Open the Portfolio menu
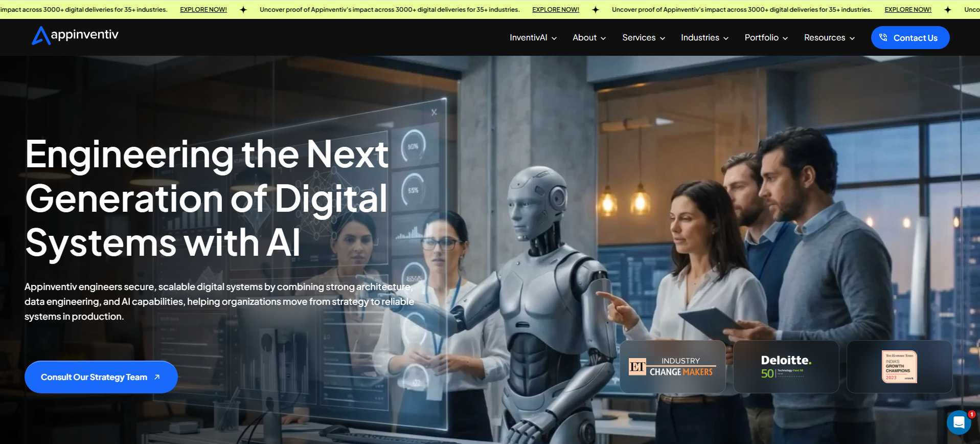Image resolution: width=980 pixels, height=444 pixels. 766,38
